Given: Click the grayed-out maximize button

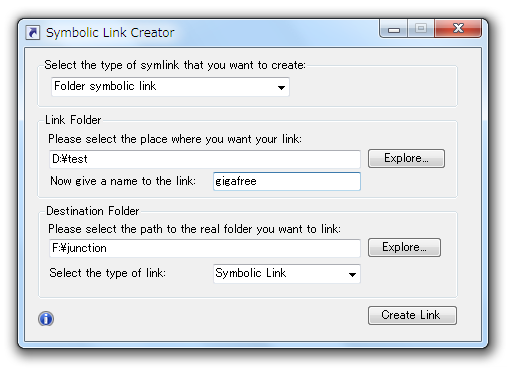Looking at the screenshot, I should point(421,29).
